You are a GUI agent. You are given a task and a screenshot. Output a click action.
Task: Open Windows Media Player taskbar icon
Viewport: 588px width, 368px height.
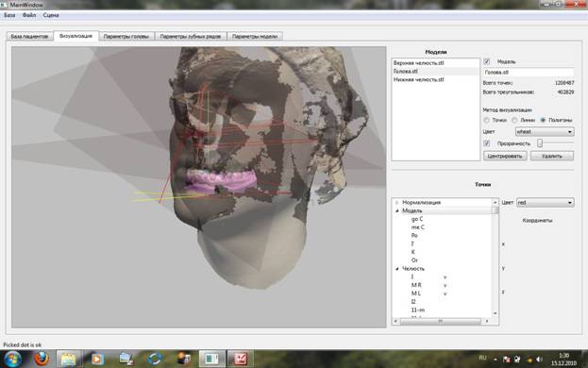[x=97, y=360]
